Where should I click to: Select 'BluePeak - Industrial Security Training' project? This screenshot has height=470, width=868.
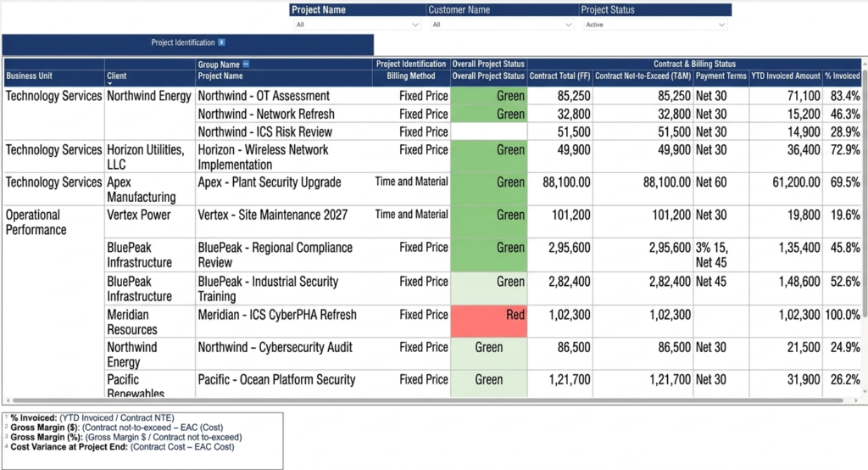click(x=268, y=288)
